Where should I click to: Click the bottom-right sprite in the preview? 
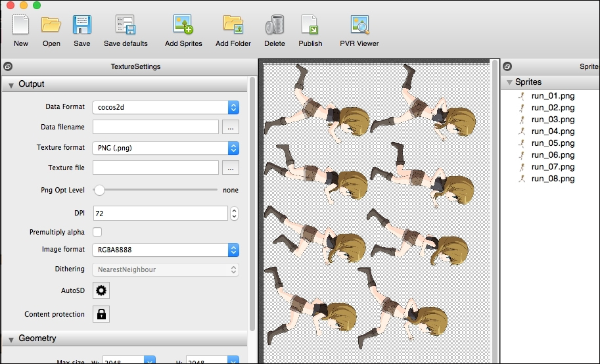[402, 307]
